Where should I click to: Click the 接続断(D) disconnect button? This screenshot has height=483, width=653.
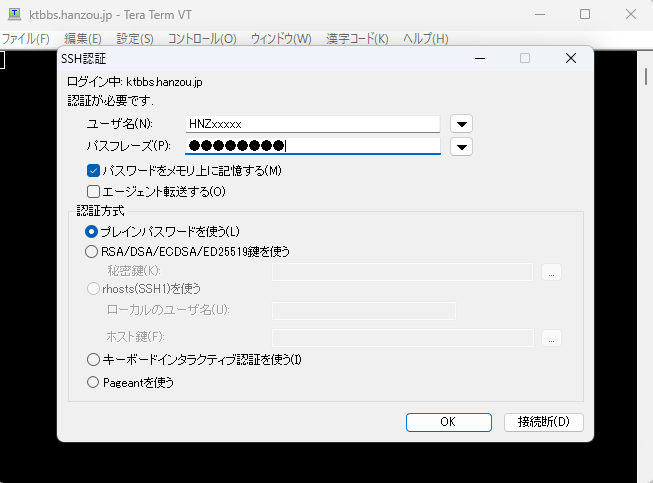tap(543, 422)
